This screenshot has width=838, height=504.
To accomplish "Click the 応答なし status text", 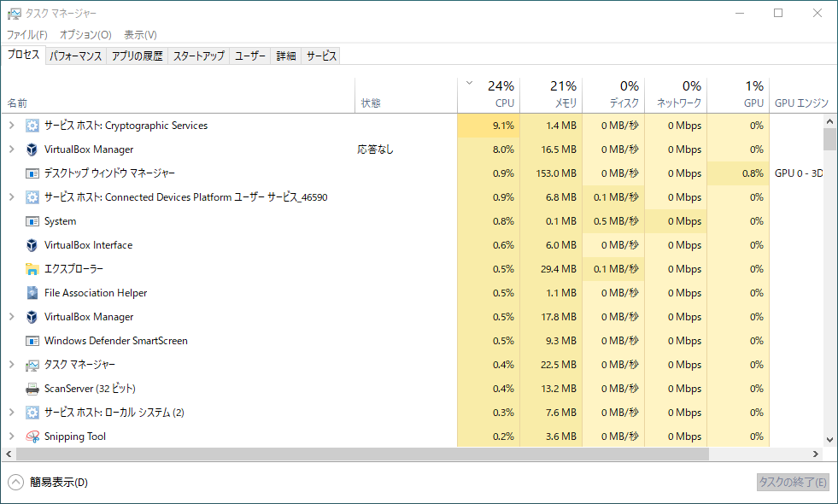I will (x=375, y=149).
